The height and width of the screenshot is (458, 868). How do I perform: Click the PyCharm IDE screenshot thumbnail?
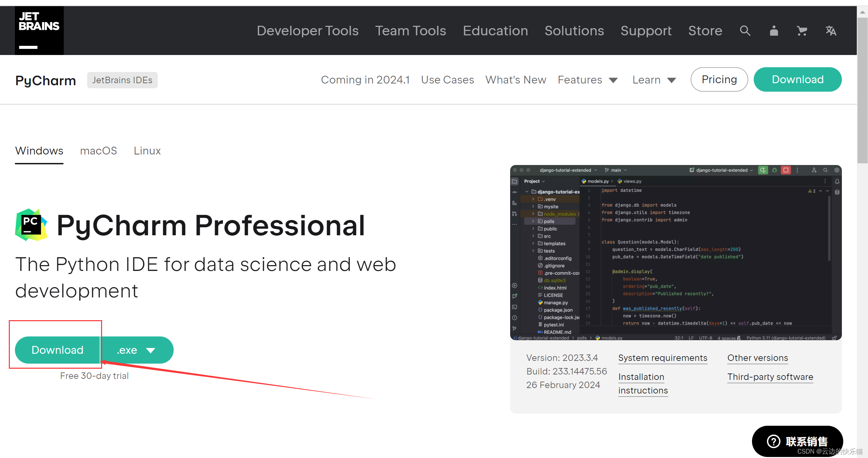tap(676, 252)
